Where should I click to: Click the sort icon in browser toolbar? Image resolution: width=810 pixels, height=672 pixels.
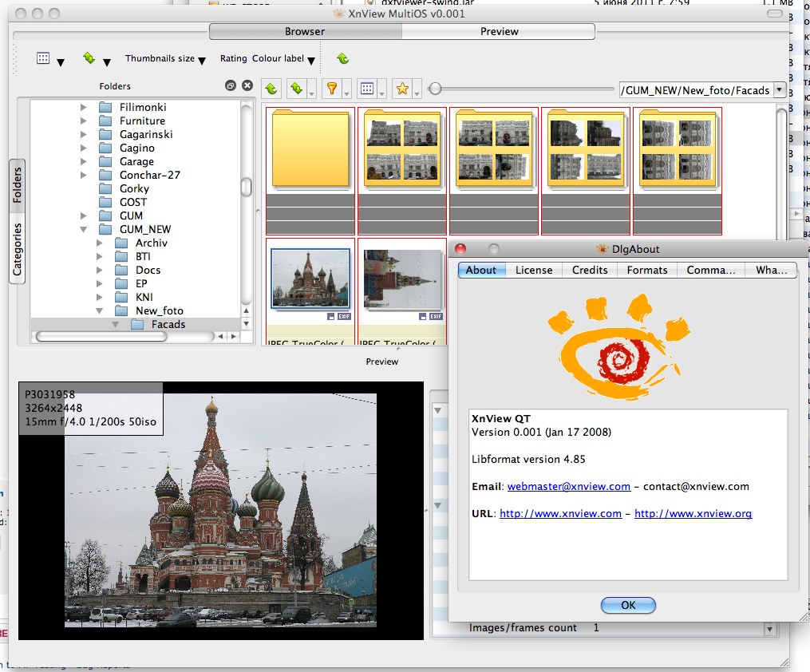pos(297,89)
